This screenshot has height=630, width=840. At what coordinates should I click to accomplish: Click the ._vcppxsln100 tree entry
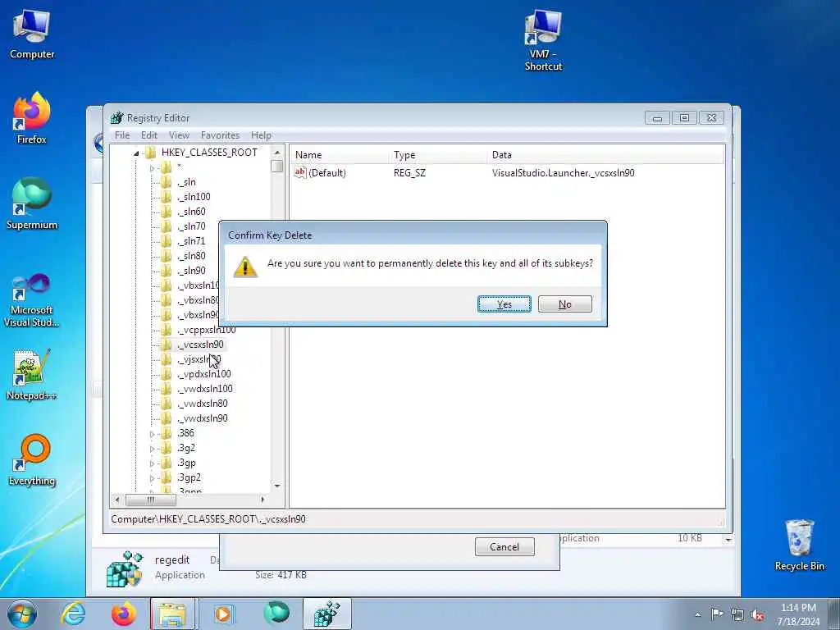(x=206, y=330)
